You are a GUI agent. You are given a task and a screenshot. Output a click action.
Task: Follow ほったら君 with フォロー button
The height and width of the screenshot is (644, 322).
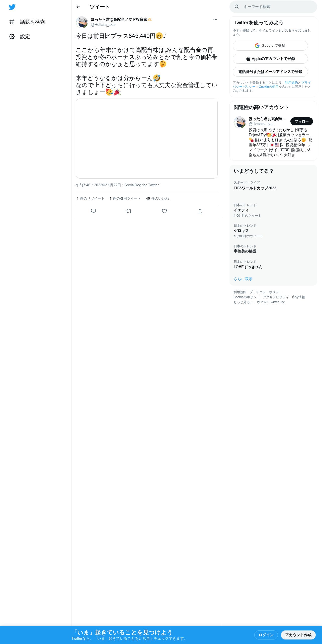(302, 121)
